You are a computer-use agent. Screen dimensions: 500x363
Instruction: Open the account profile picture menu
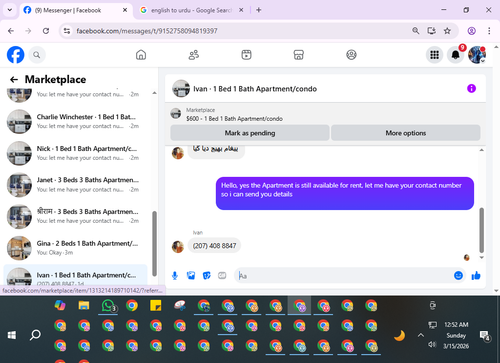[x=477, y=55]
